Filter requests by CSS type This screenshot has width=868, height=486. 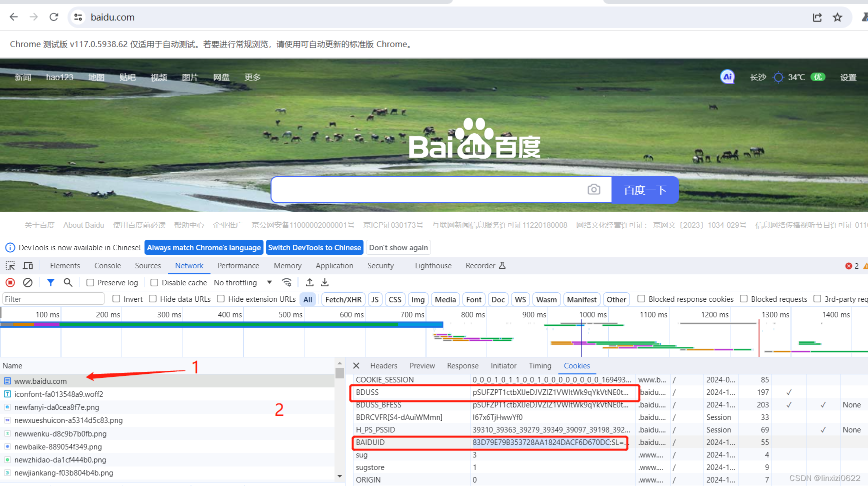(395, 299)
